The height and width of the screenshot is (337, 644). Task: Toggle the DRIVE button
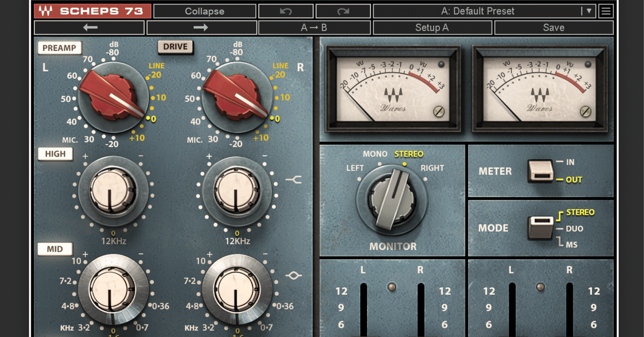point(175,46)
